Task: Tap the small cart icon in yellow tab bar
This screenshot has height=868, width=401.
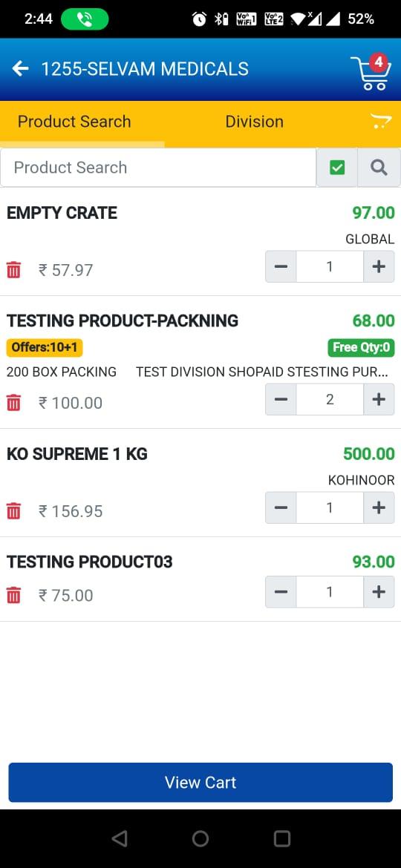Action: [x=380, y=121]
